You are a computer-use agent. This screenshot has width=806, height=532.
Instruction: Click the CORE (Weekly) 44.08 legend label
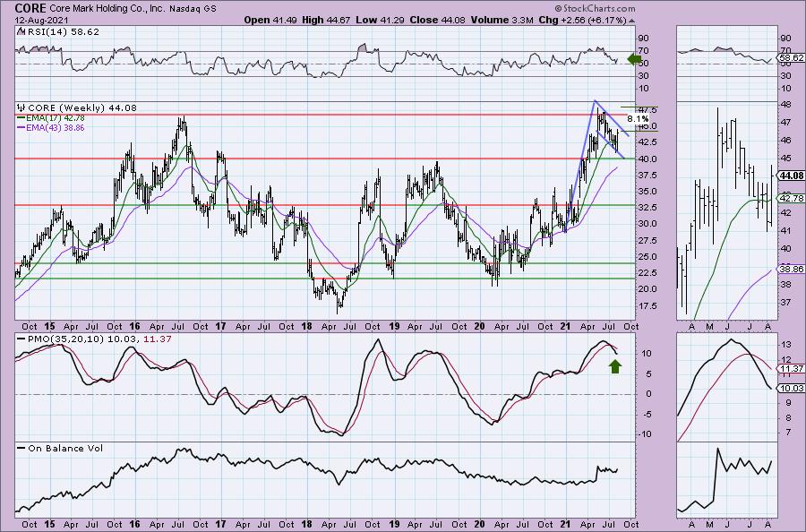pos(82,107)
